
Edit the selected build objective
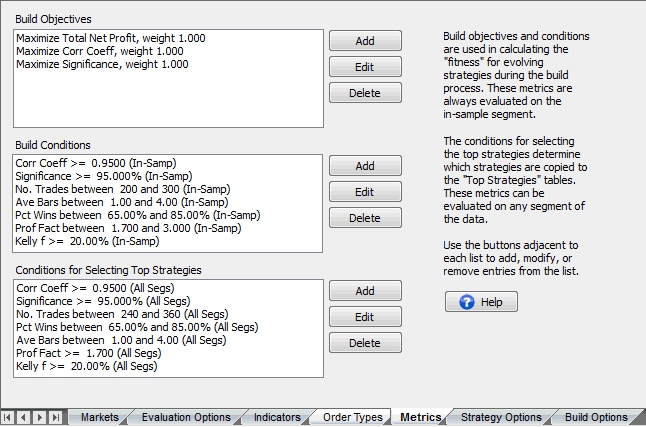click(365, 67)
